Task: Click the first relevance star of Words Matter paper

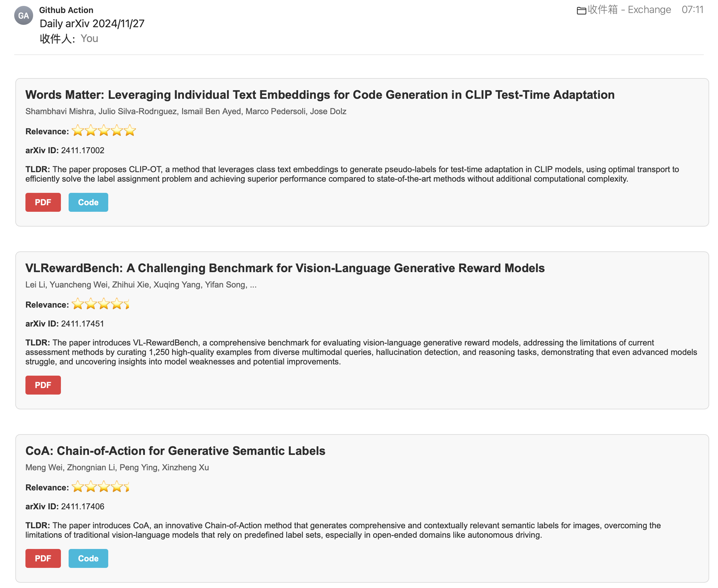Action: 77,131
